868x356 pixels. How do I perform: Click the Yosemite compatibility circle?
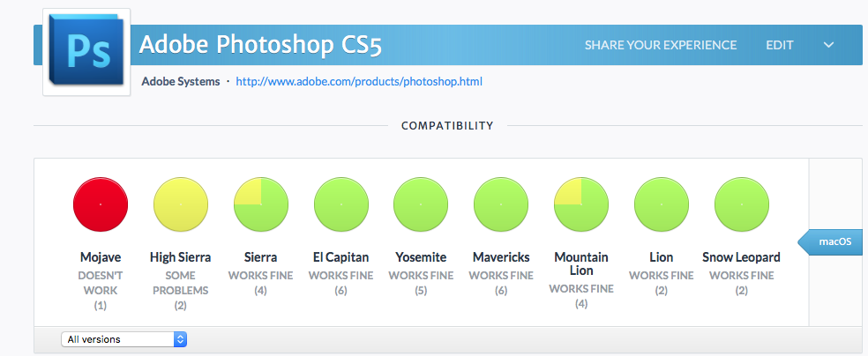421,204
